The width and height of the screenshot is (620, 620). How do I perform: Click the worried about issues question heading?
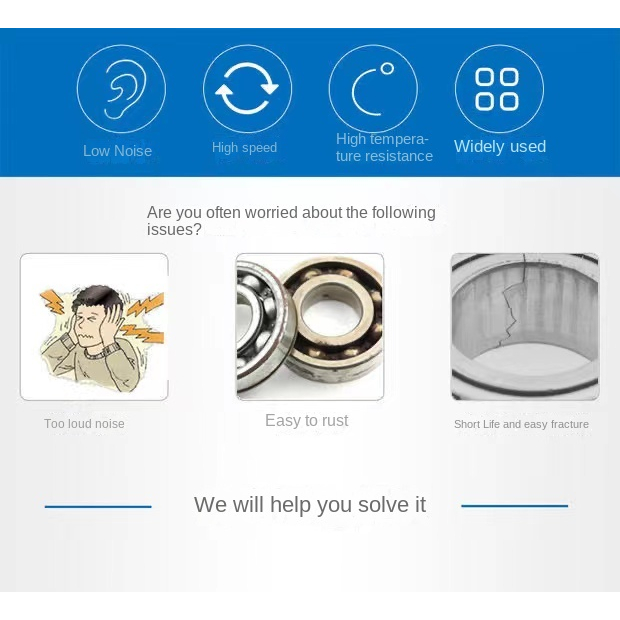pyautogui.click(x=291, y=221)
